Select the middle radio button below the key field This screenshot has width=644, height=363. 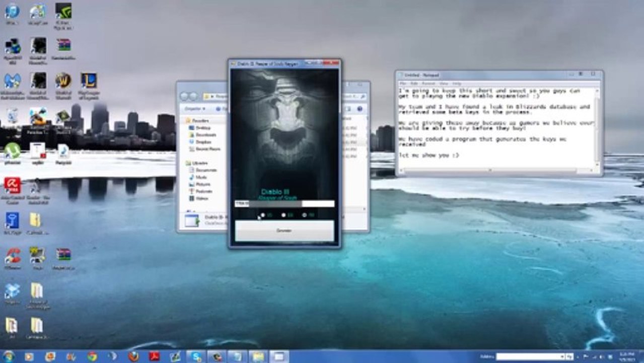(x=284, y=215)
